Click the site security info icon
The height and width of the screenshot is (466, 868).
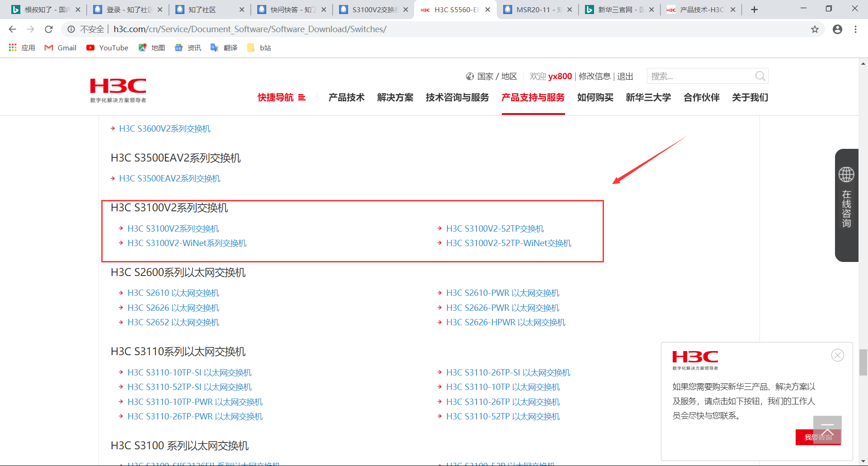71,29
